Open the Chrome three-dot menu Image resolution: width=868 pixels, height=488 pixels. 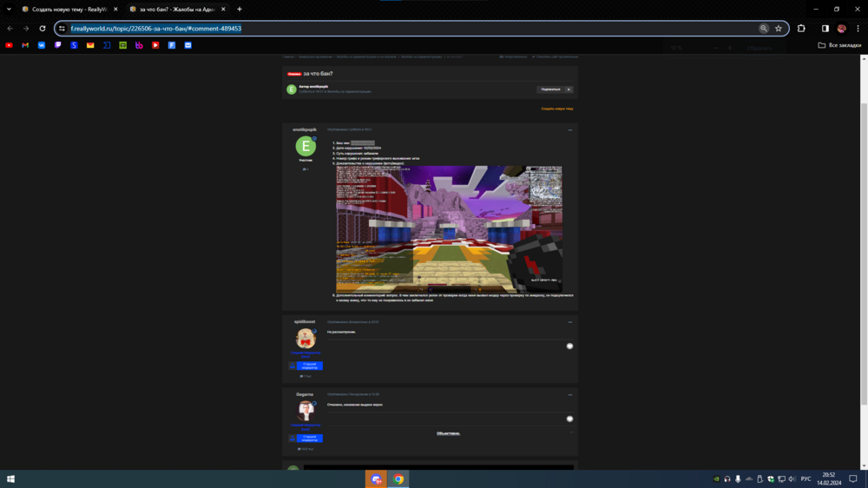[858, 29]
